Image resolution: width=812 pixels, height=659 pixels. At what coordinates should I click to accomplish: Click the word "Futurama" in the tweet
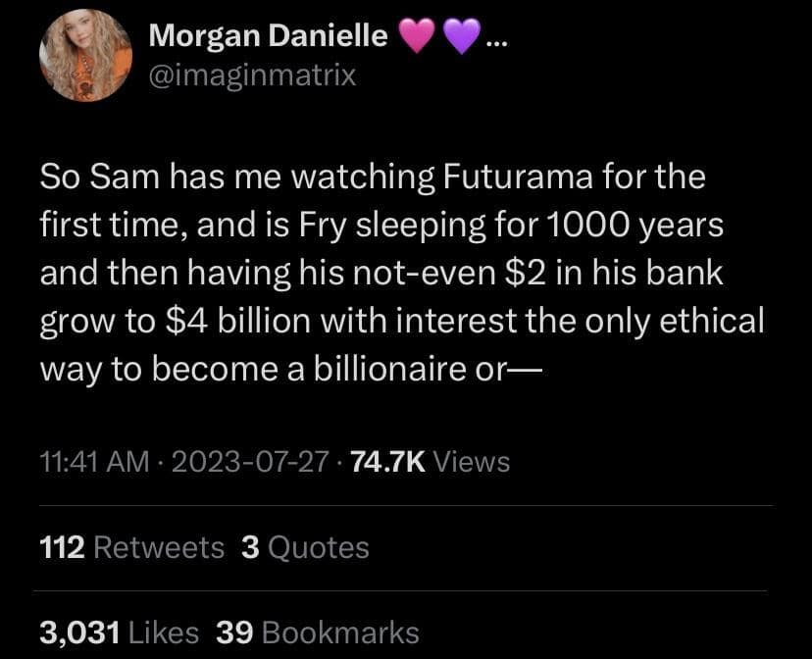click(506, 178)
